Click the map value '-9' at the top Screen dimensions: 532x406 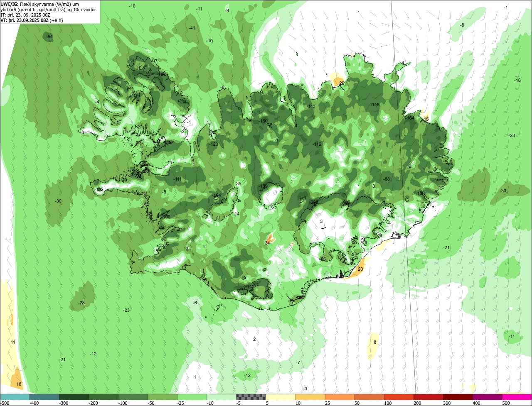[227, 10]
